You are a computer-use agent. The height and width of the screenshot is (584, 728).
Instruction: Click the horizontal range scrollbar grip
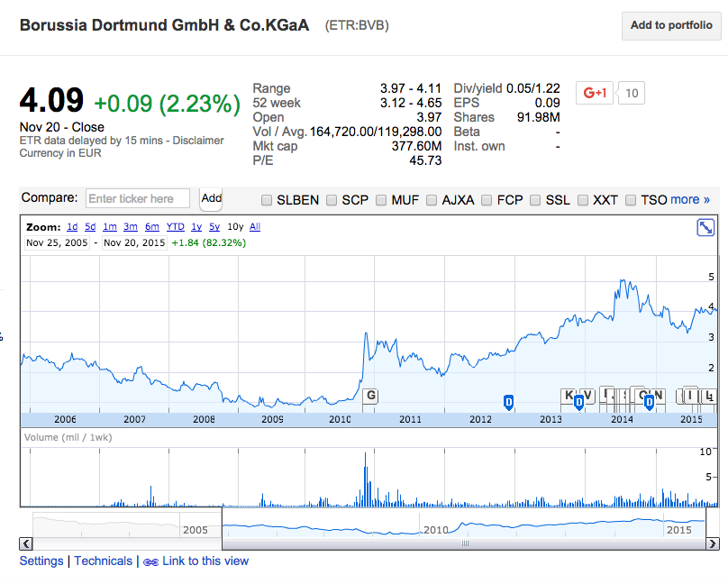465,543
